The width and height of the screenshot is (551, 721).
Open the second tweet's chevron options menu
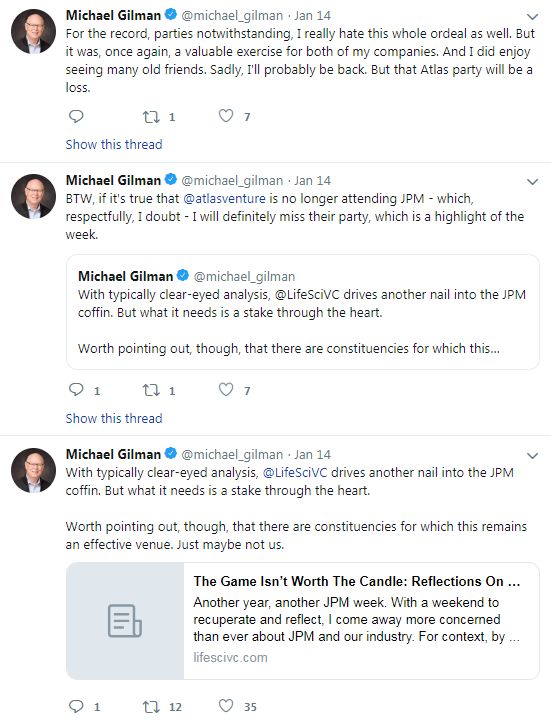(x=532, y=182)
